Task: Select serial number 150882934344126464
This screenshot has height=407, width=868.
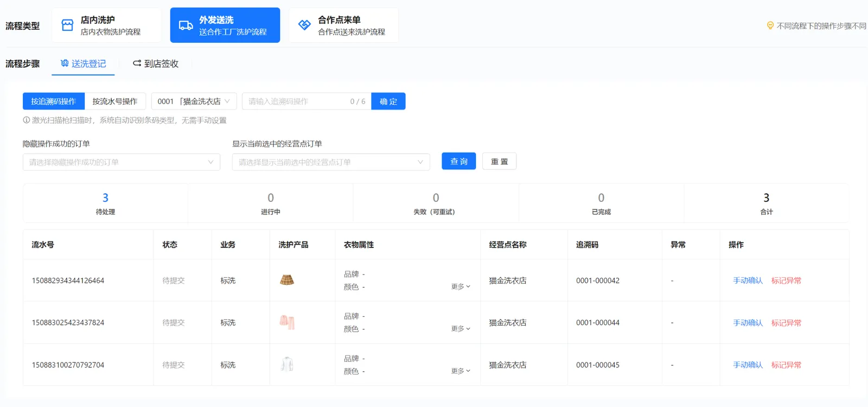Action: [x=68, y=281]
